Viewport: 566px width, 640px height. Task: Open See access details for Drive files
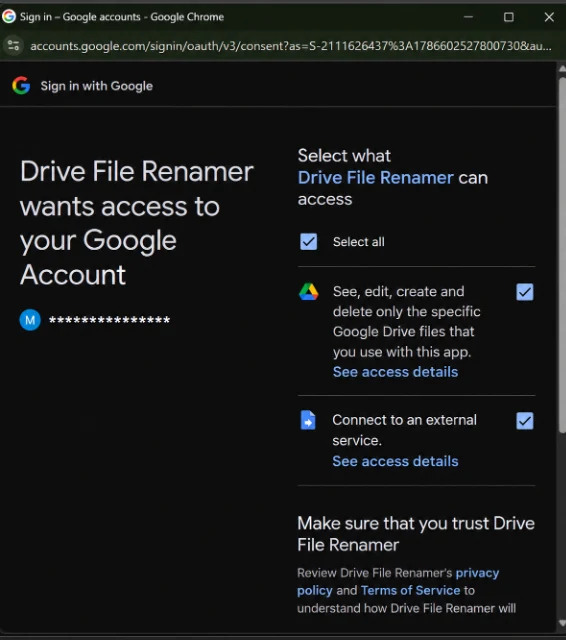395,372
